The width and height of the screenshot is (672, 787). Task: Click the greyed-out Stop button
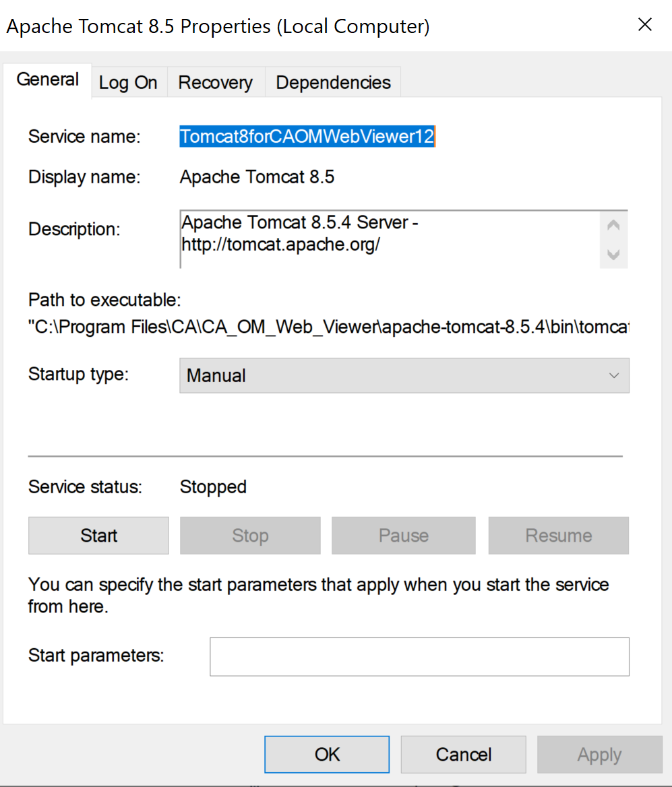(250, 536)
